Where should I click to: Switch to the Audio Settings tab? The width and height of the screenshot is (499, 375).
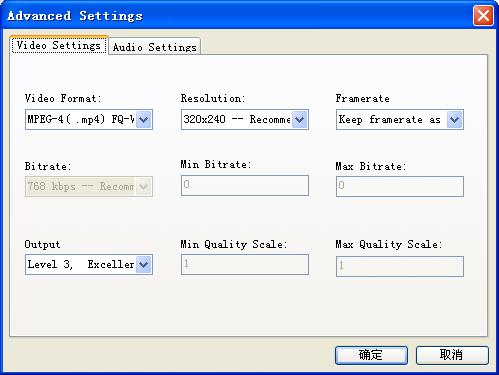[x=154, y=47]
